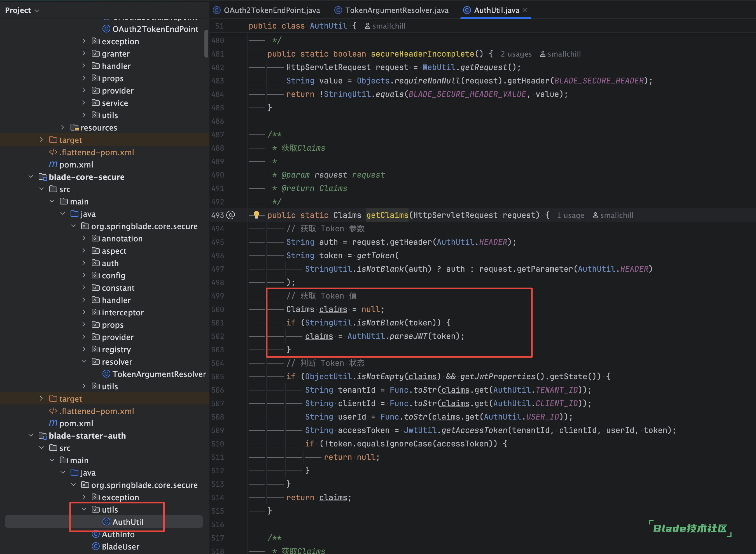
Task: Click the resources folder icon
Action: (75, 127)
